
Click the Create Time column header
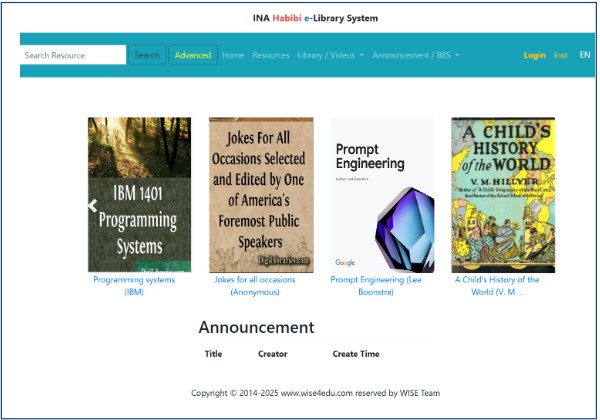[356, 354]
